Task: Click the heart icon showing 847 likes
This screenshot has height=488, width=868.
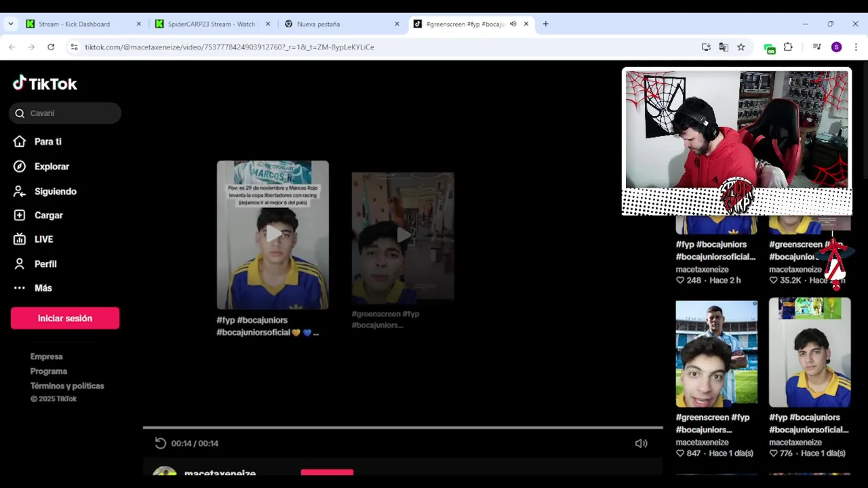Action: click(680, 453)
